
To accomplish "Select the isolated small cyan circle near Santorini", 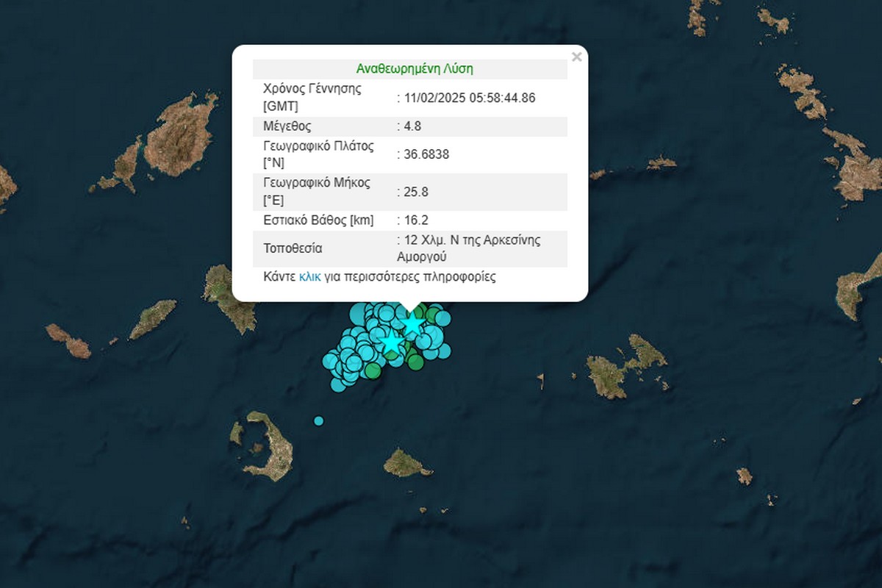I will [318, 420].
